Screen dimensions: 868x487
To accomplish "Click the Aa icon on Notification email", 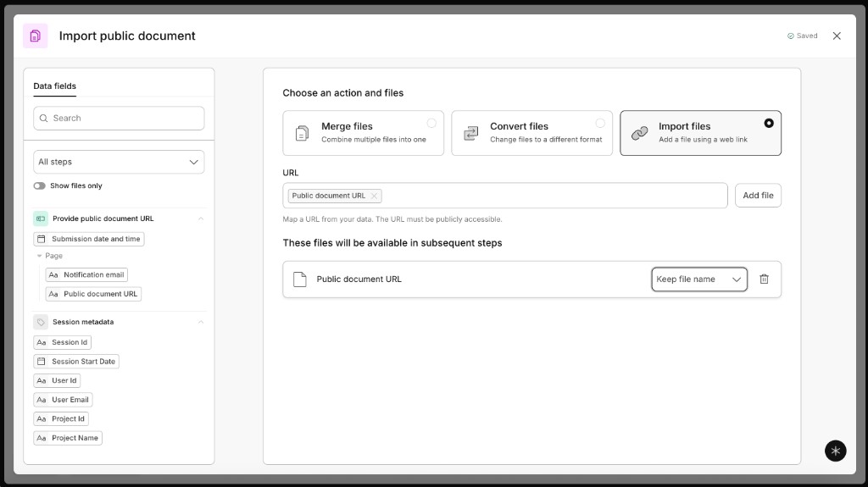I will click(53, 275).
